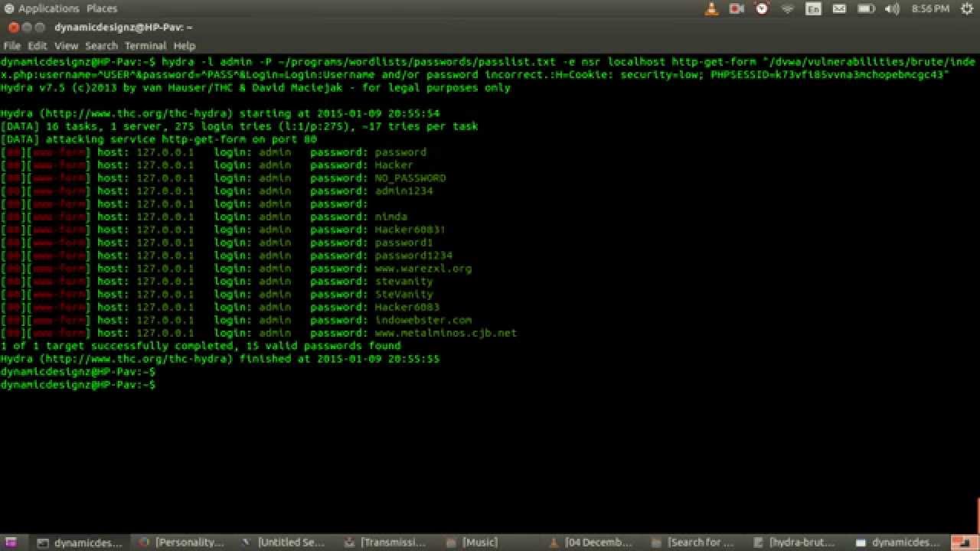Viewport: 980px width, 551px height.
Task: Open the red clock indicator icon
Action: (762, 8)
